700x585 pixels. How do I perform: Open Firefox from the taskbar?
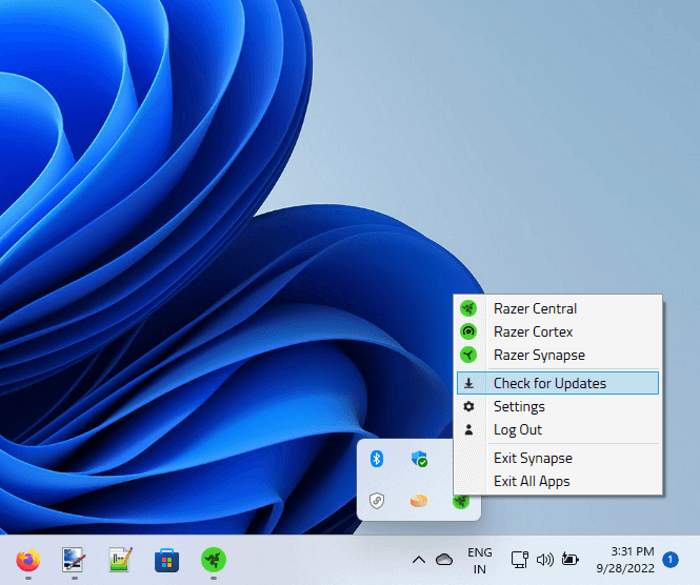(28, 559)
